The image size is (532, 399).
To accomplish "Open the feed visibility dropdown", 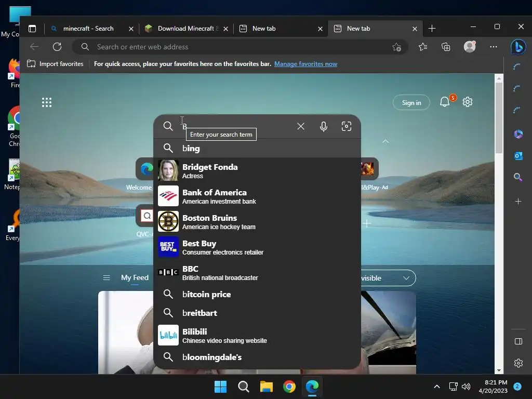I will click(389, 278).
